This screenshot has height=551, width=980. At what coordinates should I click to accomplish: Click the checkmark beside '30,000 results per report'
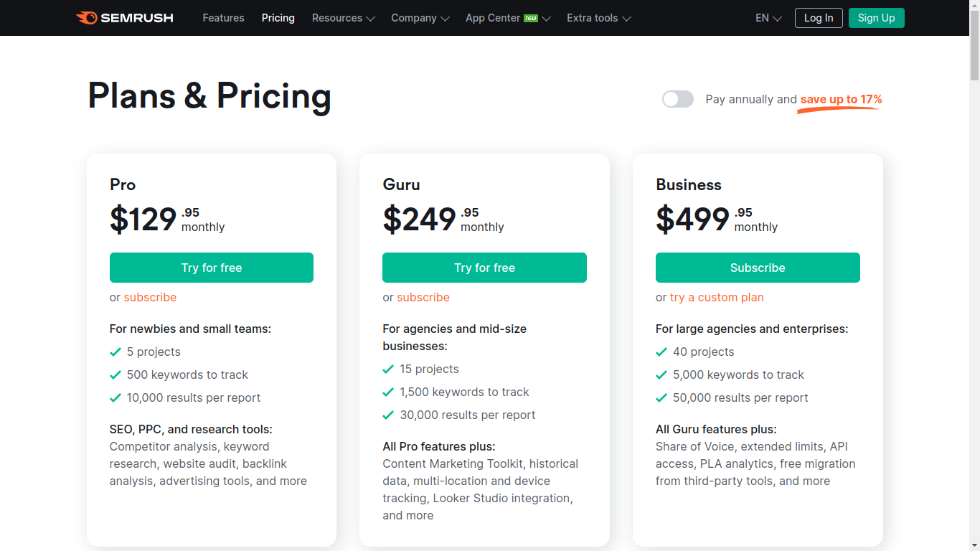(388, 415)
